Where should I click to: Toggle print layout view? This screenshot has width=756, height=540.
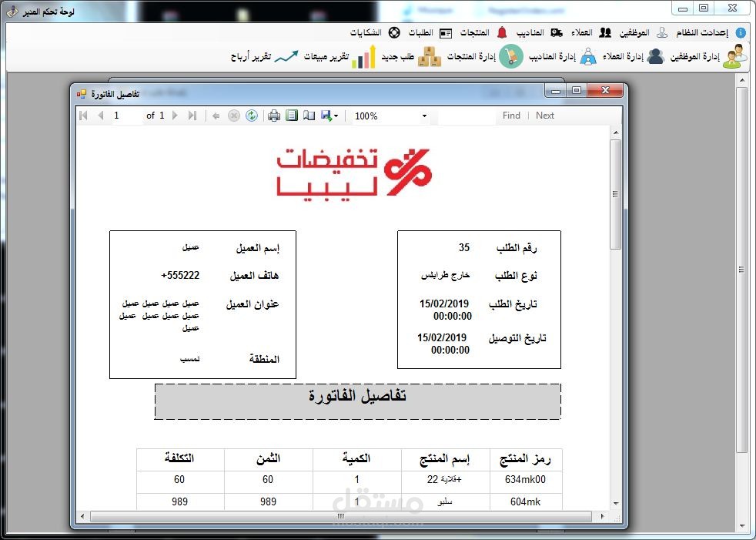pos(292,116)
